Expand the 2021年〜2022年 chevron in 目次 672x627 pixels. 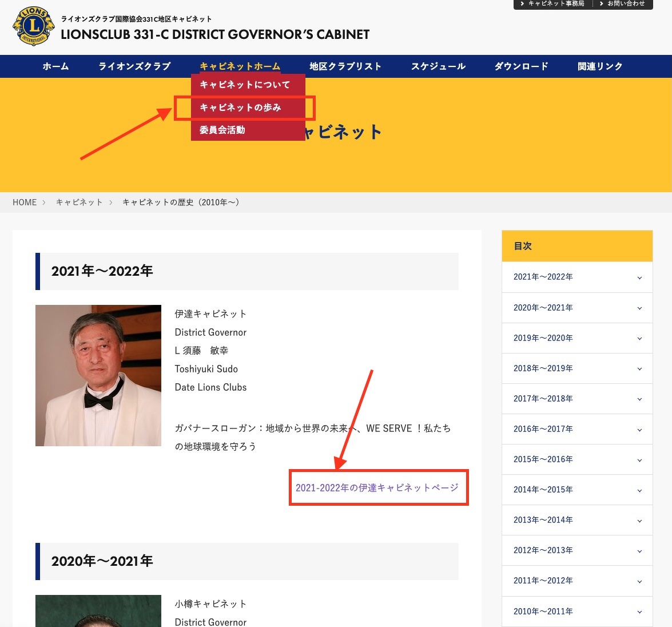coord(639,277)
